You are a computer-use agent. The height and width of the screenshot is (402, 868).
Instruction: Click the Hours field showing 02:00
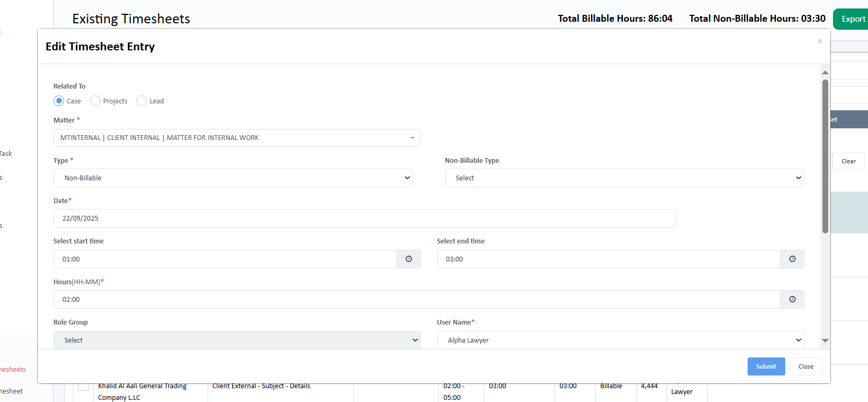point(417,299)
